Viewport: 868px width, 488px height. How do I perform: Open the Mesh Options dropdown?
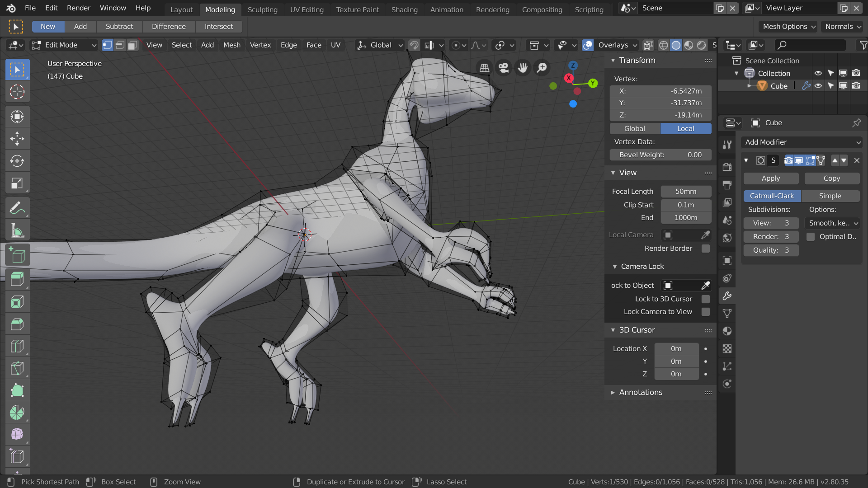click(x=788, y=27)
